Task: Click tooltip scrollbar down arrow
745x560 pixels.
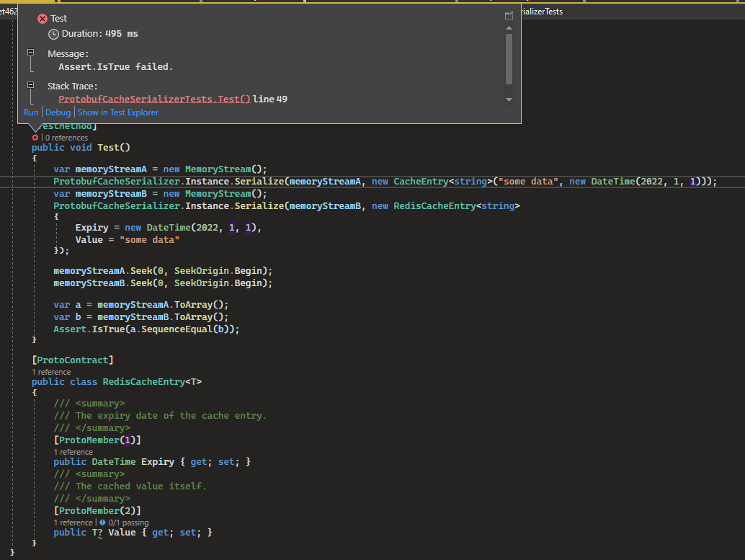Action: coord(509,99)
